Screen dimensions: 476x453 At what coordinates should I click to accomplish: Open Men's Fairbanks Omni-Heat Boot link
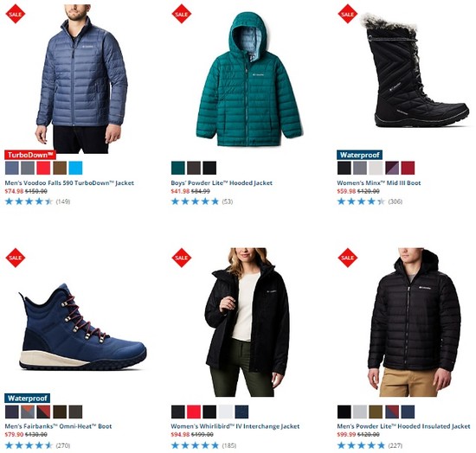[58, 426]
